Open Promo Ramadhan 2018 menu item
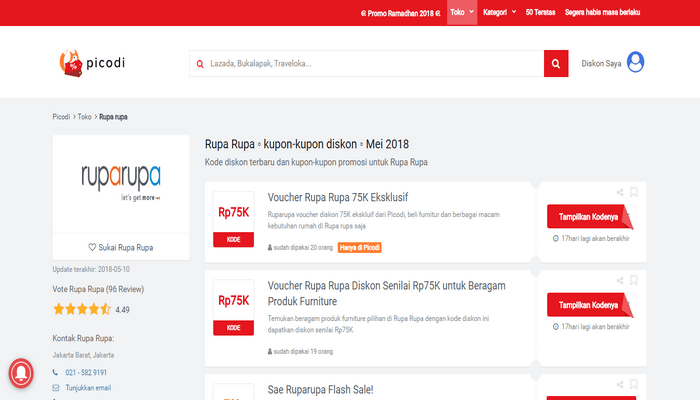Image resolution: width=700 pixels, height=400 pixels. (x=400, y=13)
